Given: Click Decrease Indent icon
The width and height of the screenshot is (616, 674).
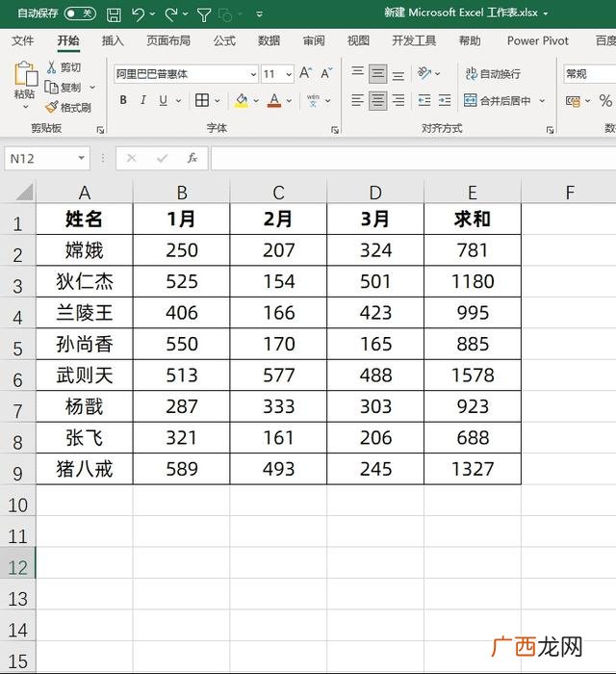Looking at the screenshot, I should [x=424, y=100].
